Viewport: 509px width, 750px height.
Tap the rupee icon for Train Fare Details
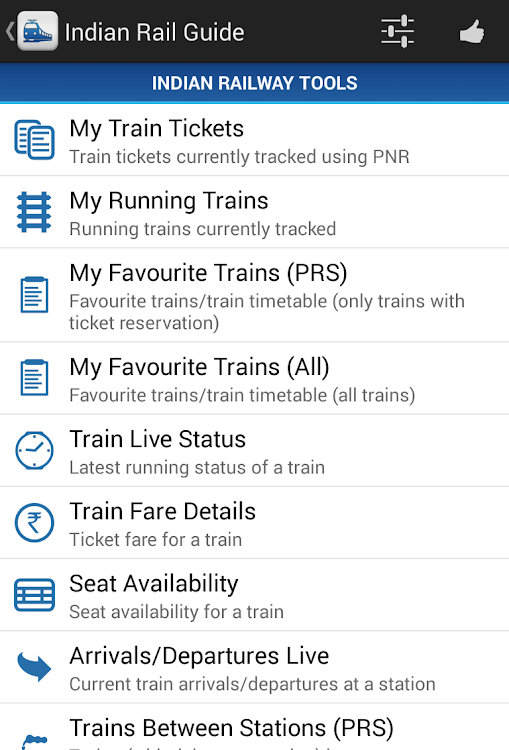[x=34, y=523]
